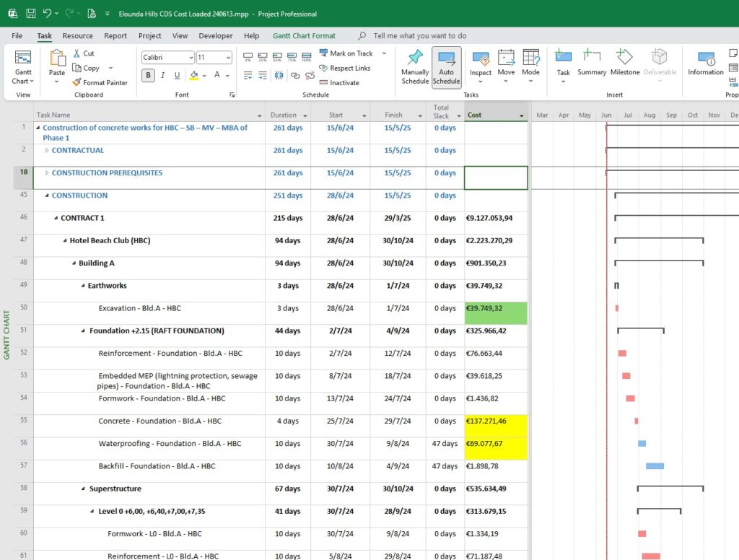Image resolution: width=739 pixels, height=560 pixels.
Task: Toggle Bold formatting button
Action: [x=149, y=75]
